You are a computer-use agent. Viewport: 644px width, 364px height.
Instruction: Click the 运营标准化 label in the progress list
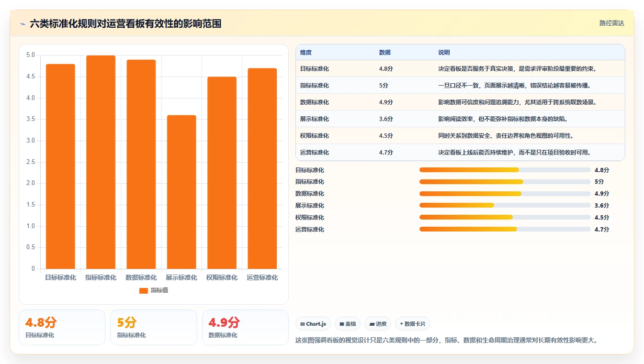click(x=310, y=230)
